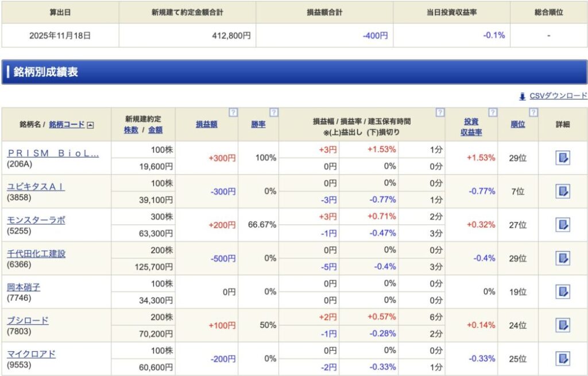588x376 pixels.
Task: Open detail icon for マイクロアド row
Action: point(563,358)
